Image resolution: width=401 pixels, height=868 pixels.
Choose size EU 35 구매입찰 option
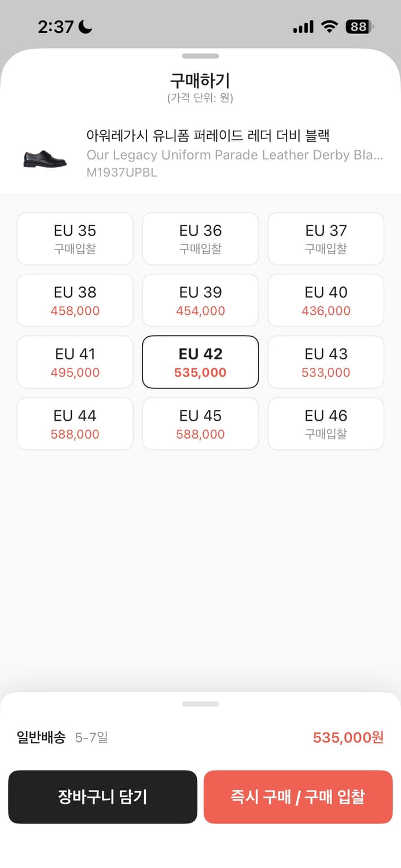(75, 238)
